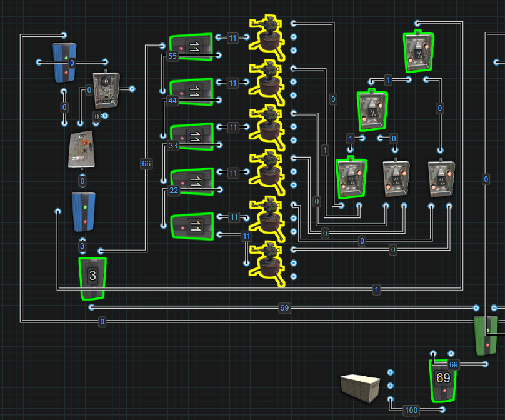Select the circuit board with the orange sticker

pos(81,149)
